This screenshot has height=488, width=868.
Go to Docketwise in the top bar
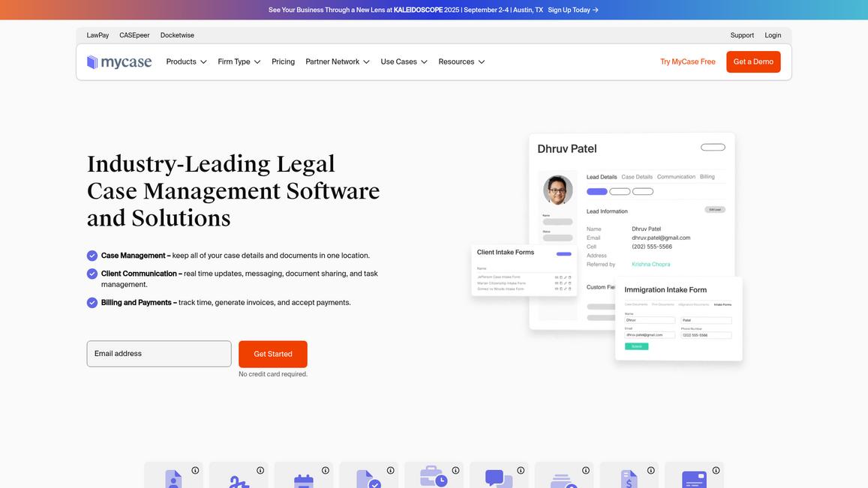coord(177,35)
